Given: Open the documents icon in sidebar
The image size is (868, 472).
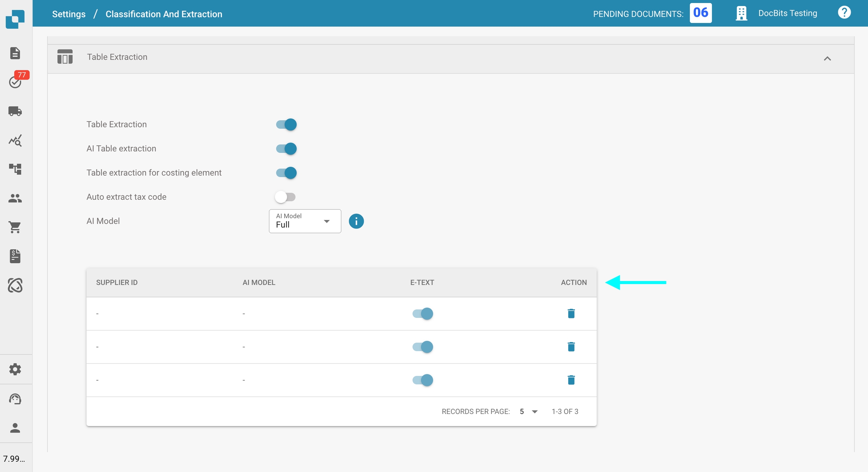Looking at the screenshot, I should tap(15, 53).
